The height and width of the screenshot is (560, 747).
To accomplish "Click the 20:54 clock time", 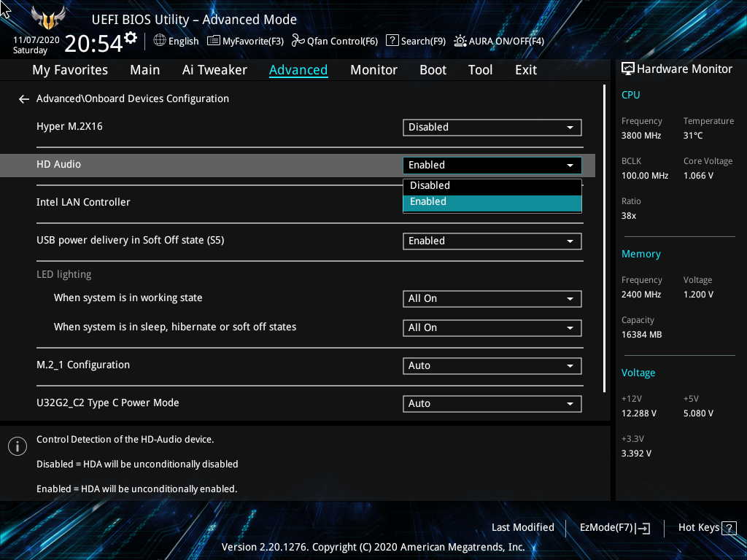I will click(94, 44).
